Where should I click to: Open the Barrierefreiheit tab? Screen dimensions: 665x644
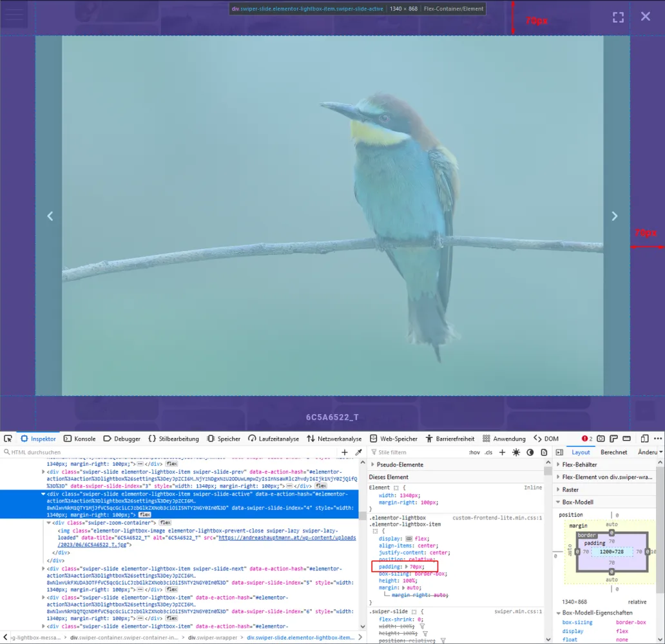450,439
